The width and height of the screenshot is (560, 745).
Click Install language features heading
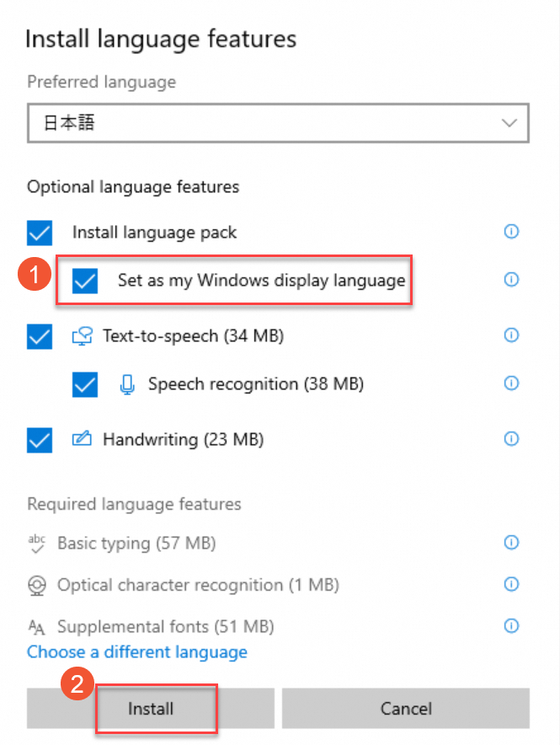161,39
